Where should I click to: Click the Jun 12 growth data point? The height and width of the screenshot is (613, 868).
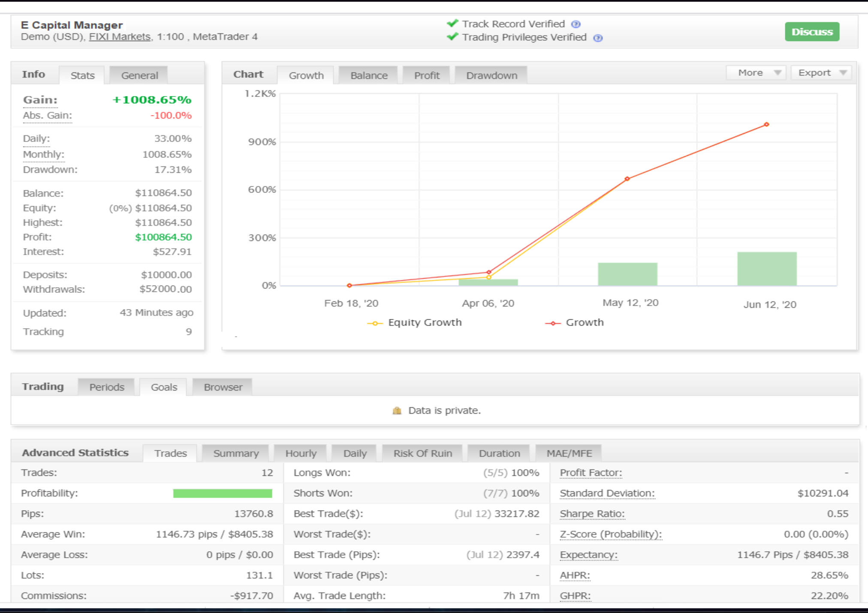pyautogui.click(x=766, y=125)
